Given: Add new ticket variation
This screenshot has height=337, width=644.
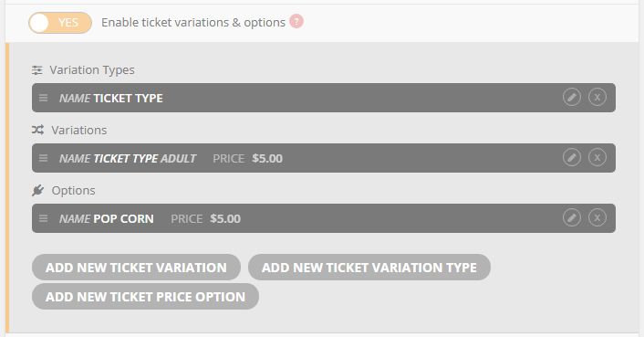Looking at the screenshot, I should click(x=136, y=268).
